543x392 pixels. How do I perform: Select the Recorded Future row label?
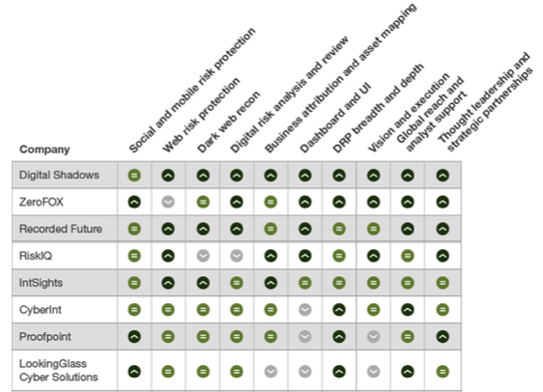61,229
